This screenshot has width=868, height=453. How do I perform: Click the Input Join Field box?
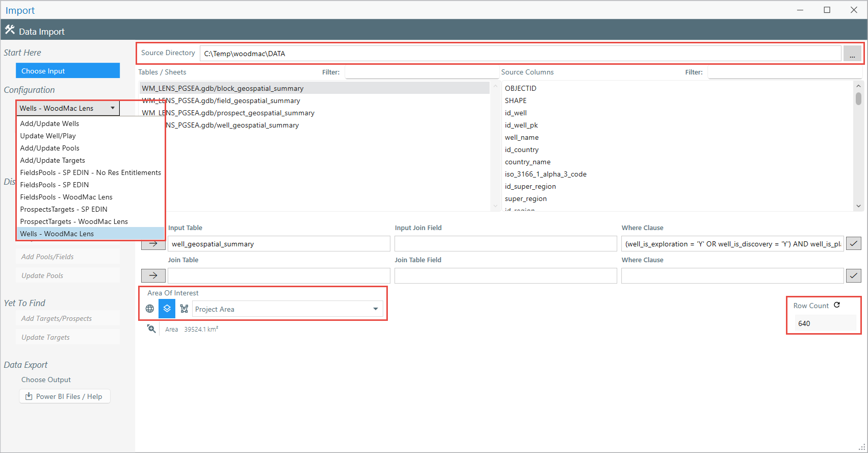pos(506,244)
